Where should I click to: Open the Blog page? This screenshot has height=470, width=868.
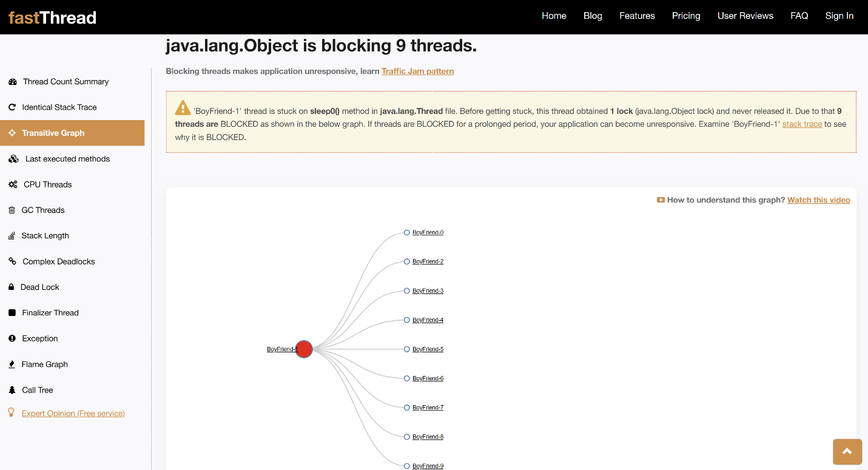pyautogui.click(x=593, y=16)
